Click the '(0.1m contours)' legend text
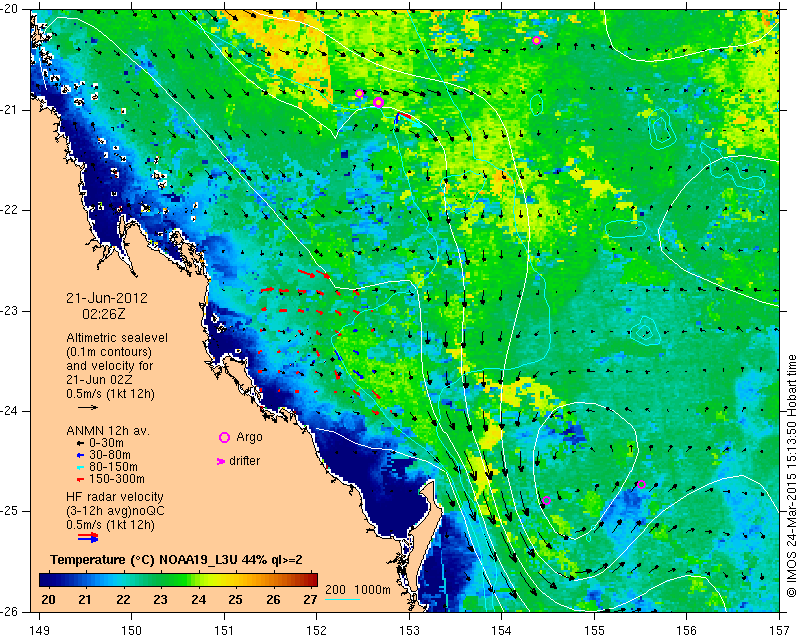The image size is (800, 640). tap(109, 352)
